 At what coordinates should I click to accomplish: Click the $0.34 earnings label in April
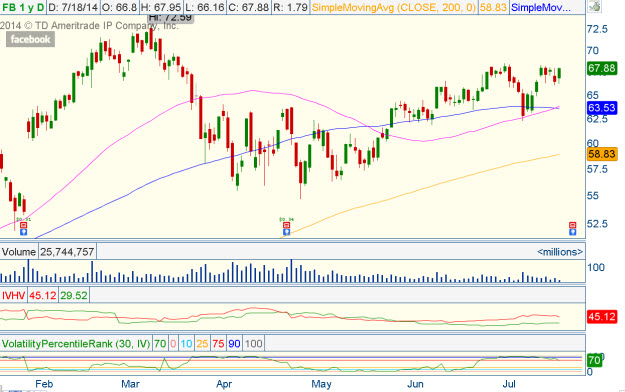[x=286, y=219]
